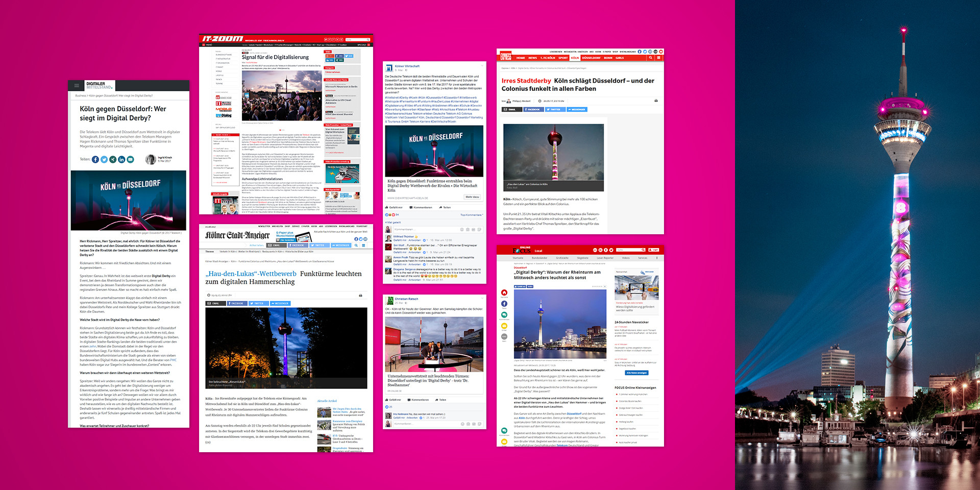Click 'Alle News anzeigen' on Focus Online

click(x=636, y=373)
